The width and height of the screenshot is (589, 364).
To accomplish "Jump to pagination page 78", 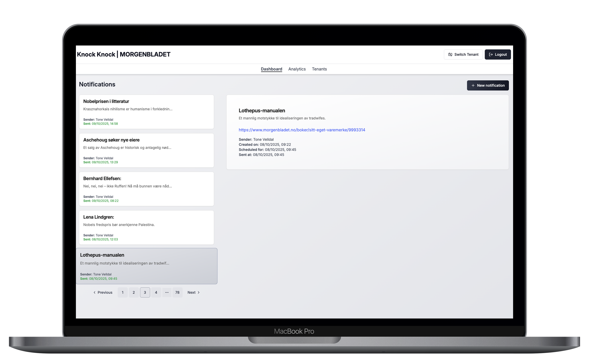I will tap(178, 292).
